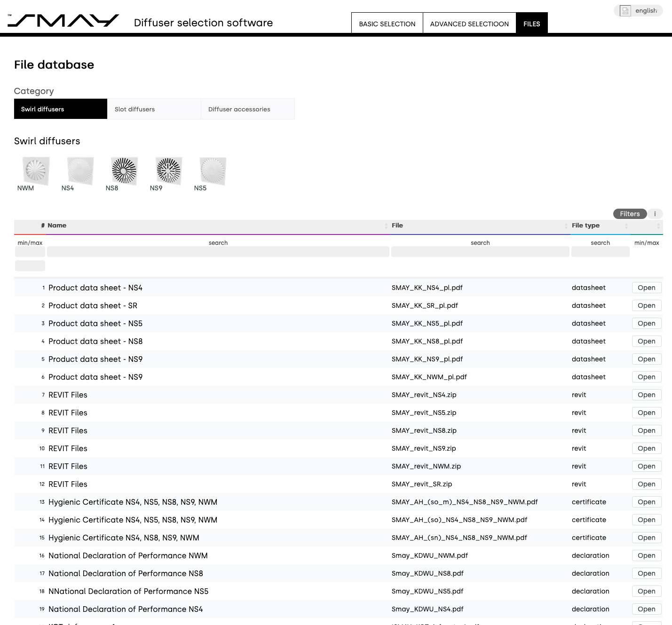Click 'Hygienic Certificate NS4, NS8, NS9, NWM' name

tap(124, 538)
